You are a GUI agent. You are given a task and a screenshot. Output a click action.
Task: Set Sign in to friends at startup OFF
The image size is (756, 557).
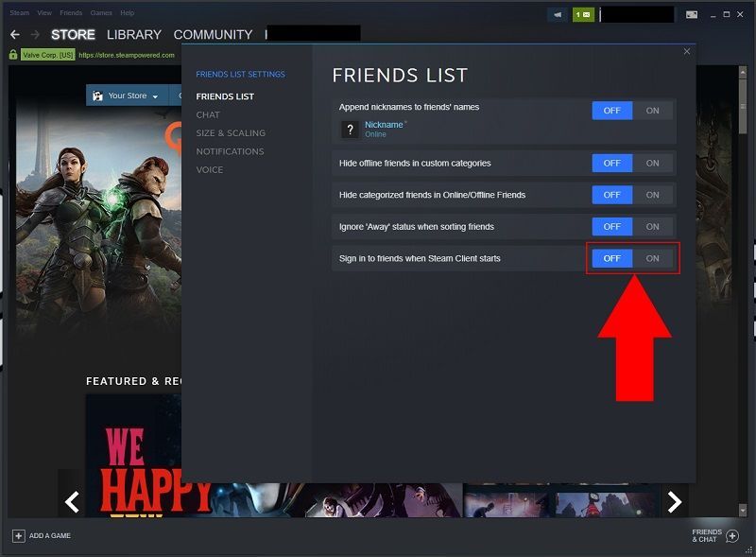click(x=611, y=258)
